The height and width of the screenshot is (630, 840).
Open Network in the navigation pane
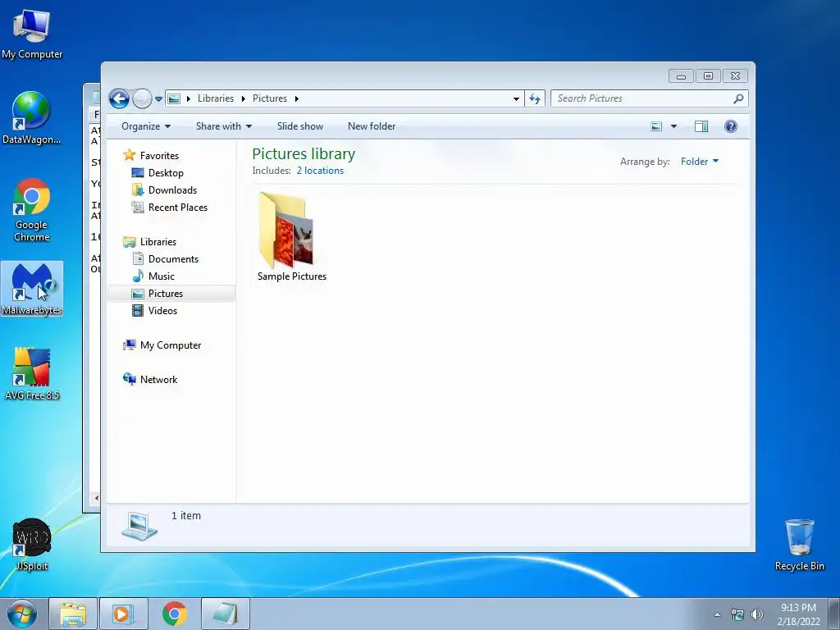tap(158, 379)
